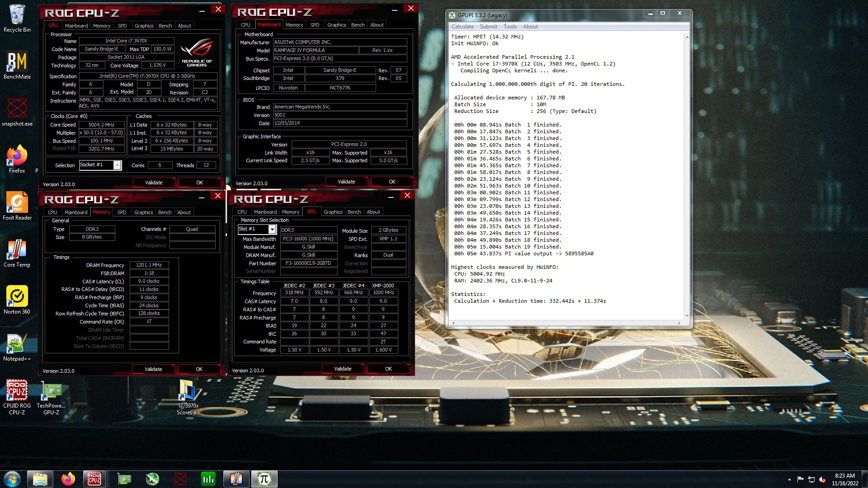
Task: Open the Action Center flag tray icon
Action: (x=800, y=479)
